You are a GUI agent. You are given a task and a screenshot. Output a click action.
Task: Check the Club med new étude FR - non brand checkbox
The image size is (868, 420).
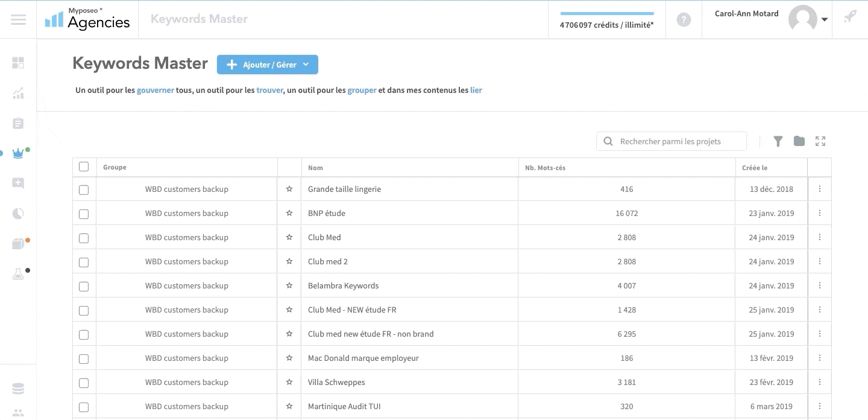tap(84, 335)
